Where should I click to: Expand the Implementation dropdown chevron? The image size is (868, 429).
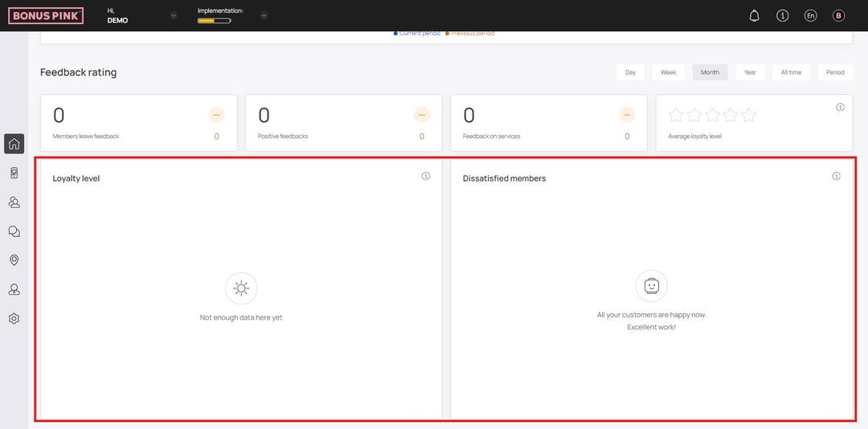[264, 15]
